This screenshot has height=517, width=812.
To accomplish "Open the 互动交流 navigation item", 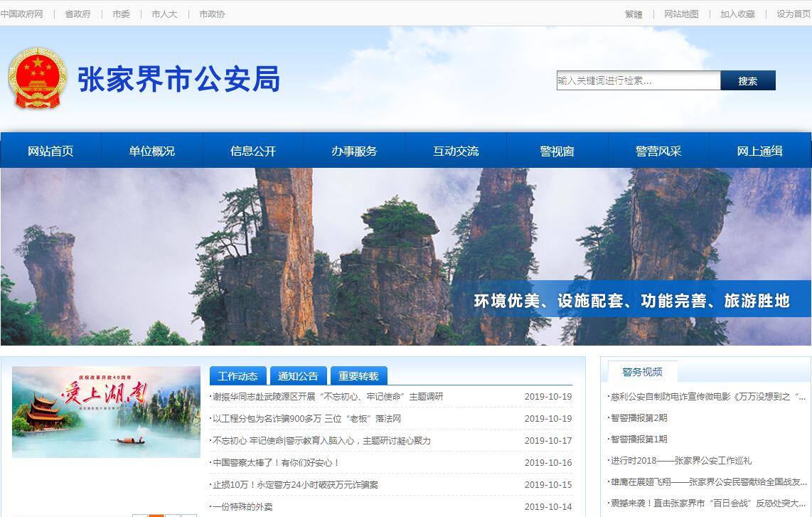I will point(456,151).
